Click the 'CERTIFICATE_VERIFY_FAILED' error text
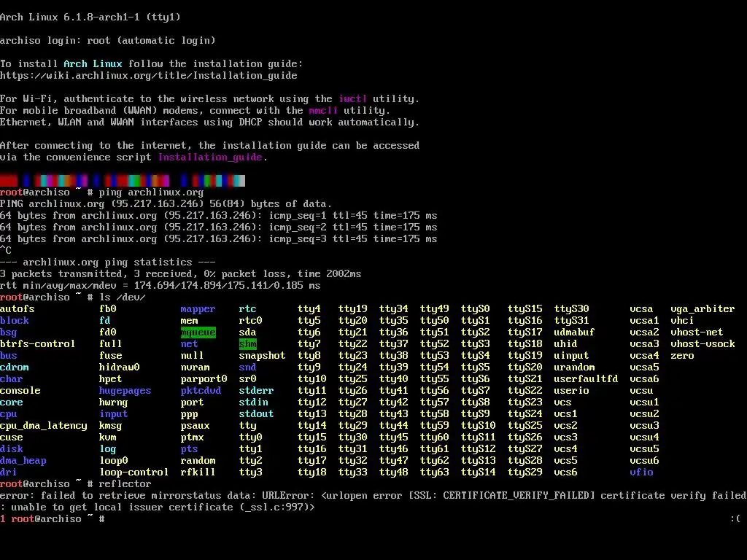 coord(516,496)
